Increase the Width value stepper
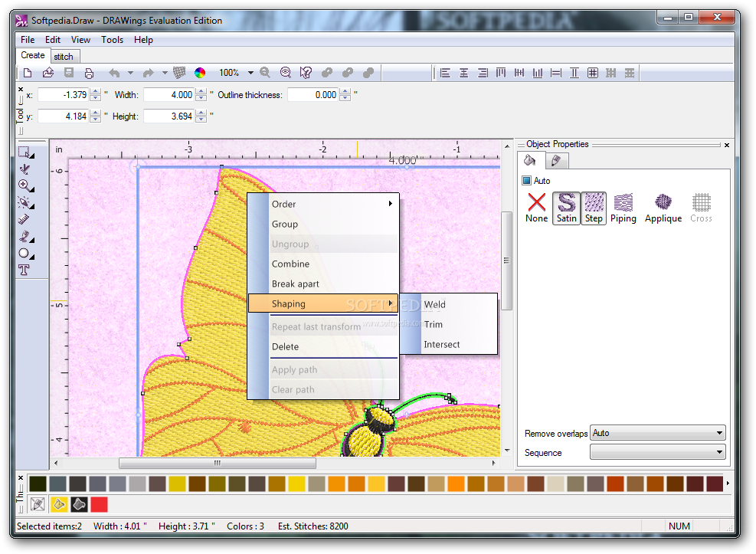 click(201, 92)
